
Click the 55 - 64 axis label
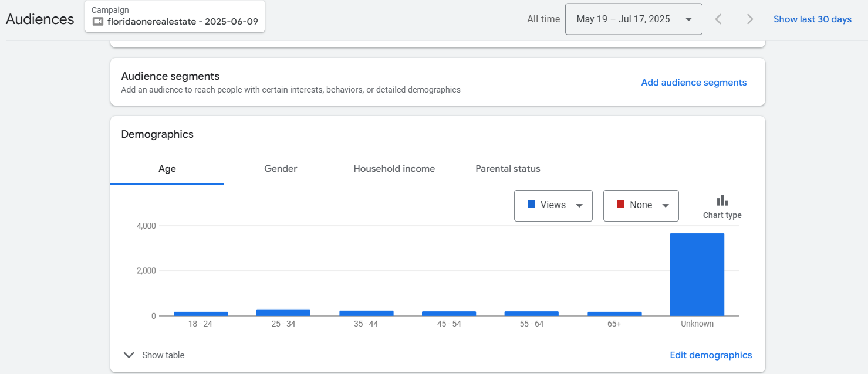pos(532,324)
